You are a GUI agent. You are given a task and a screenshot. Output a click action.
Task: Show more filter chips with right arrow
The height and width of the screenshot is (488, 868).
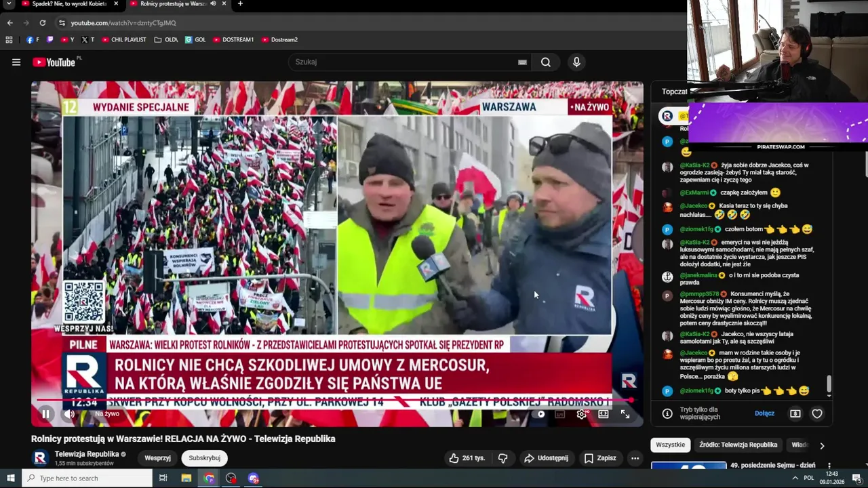pyautogui.click(x=822, y=445)
